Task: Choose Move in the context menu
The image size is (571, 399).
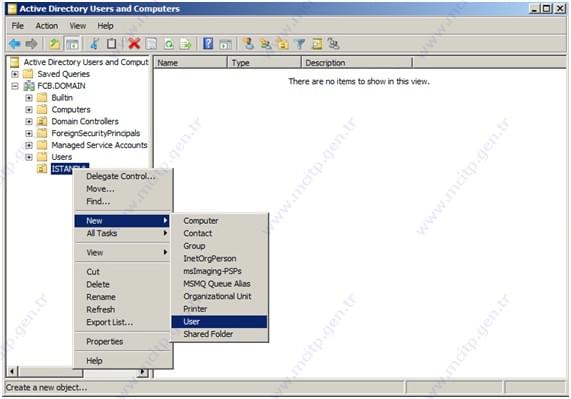Action: 122,189
